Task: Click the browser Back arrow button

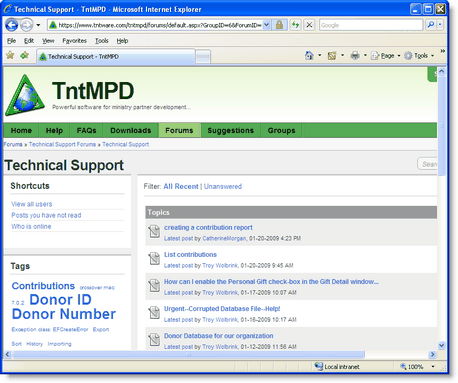Action: (12, 25)
